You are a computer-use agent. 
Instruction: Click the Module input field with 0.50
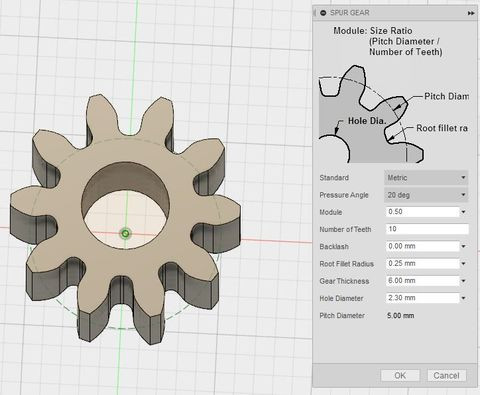coord(422,212)
